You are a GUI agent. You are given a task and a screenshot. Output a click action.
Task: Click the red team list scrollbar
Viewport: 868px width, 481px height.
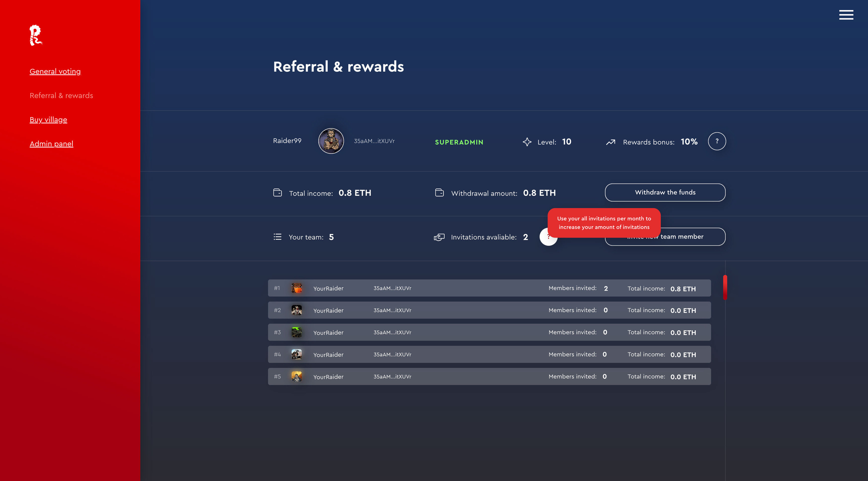[x=725, y=287]
